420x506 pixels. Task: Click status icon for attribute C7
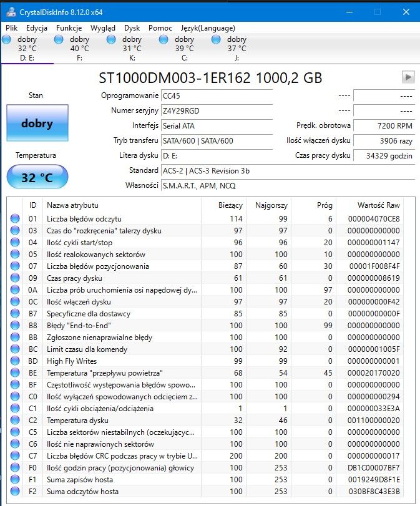tap(15, 455)
